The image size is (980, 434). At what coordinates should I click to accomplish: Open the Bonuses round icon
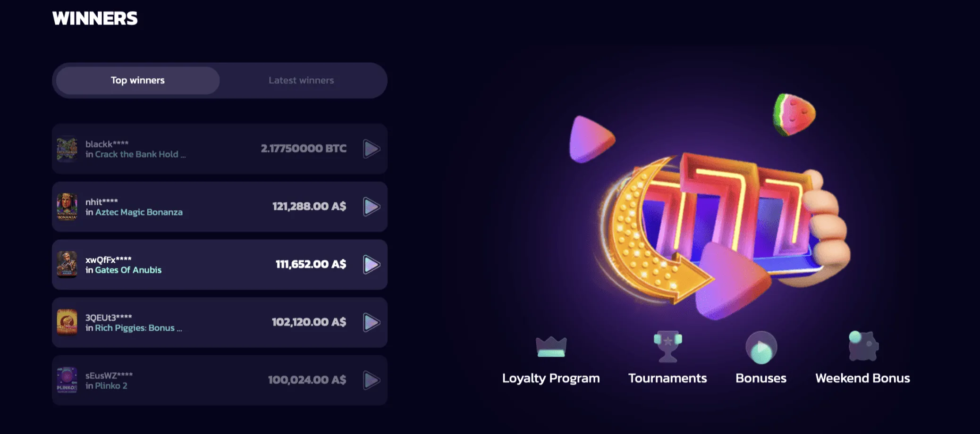761,348
